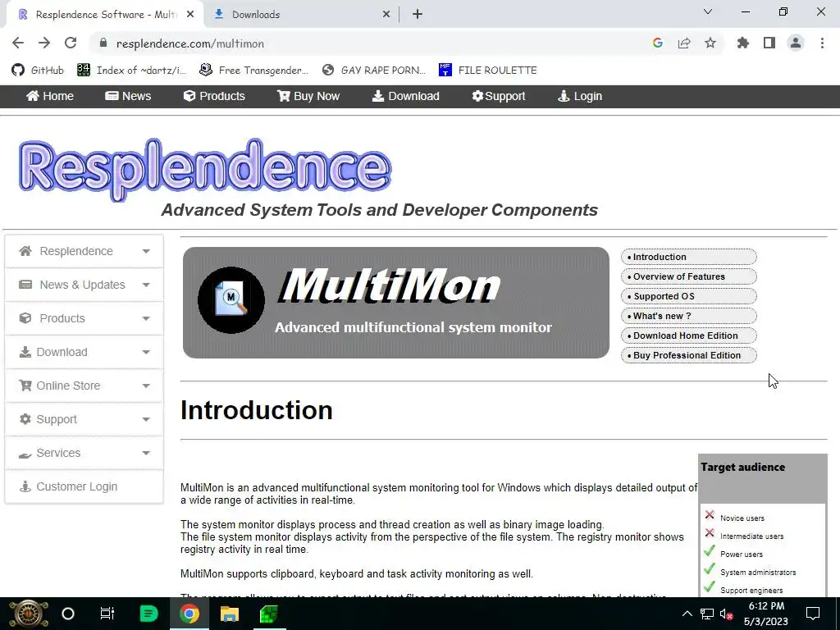
Task: Click the browser forward arrow
Action: pos(44,43)
